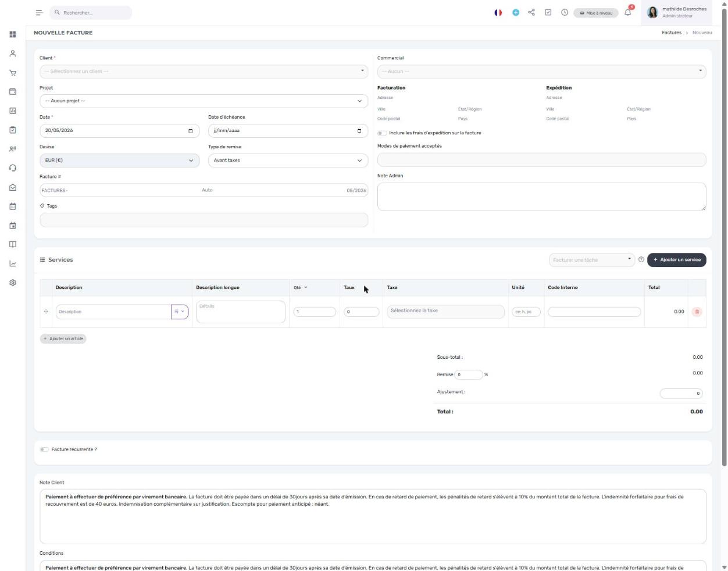Toggle Facture récurrente switch

44,449
